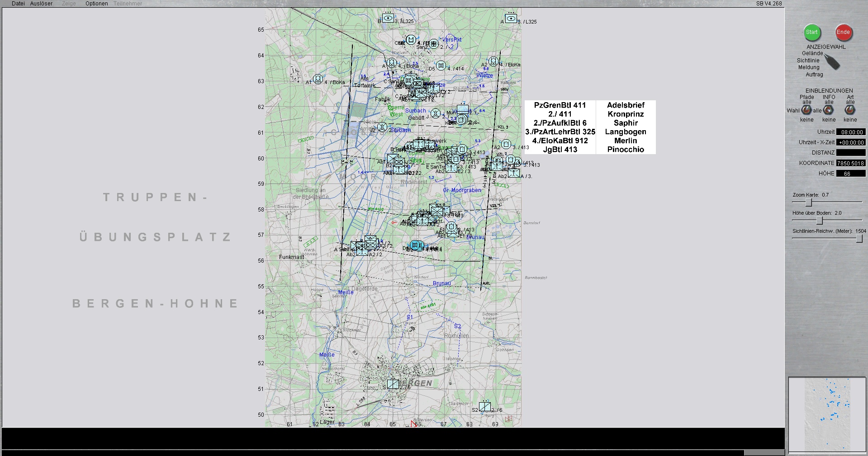
Task: Select the A1 4./EloKa unit symbol
Action: pos(318,80)
